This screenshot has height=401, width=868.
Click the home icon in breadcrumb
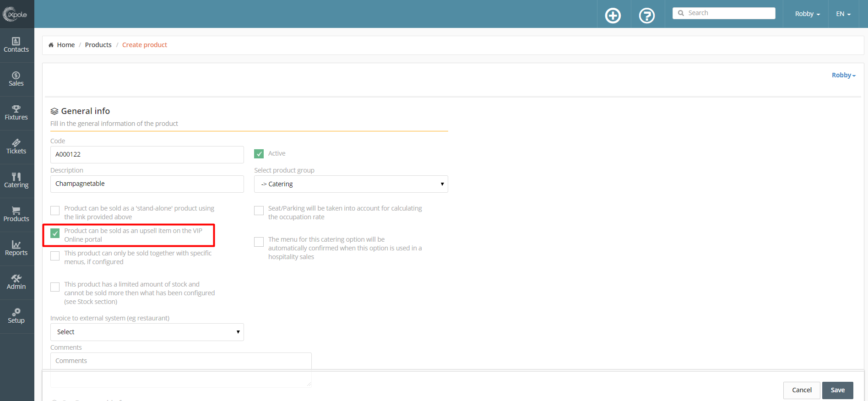click(51, 45)
